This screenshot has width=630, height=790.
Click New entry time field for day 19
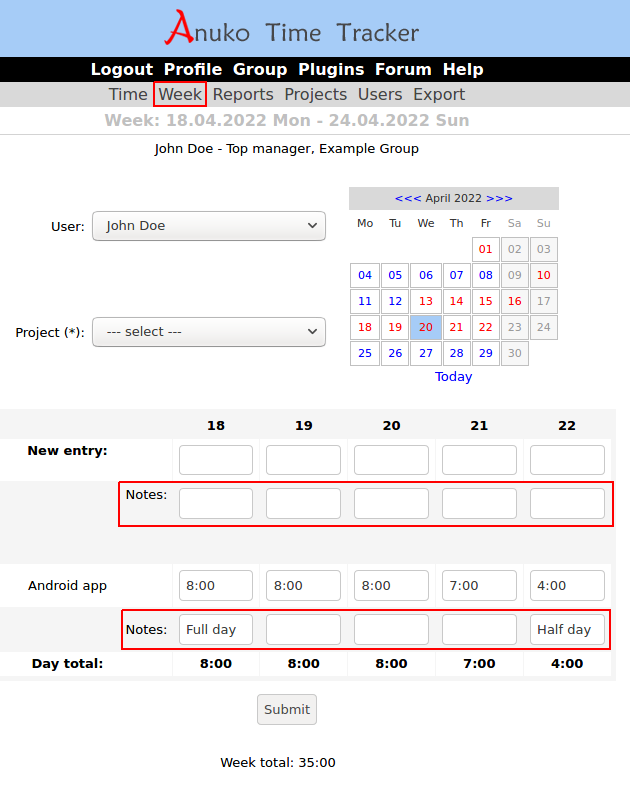[x=303, y=460]
